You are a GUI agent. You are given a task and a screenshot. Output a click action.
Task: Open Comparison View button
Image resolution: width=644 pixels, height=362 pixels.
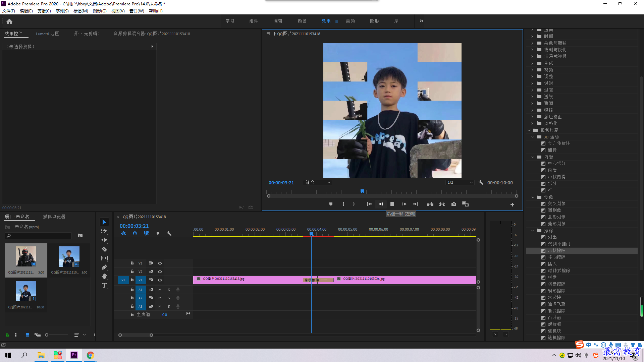coord(465,204)
